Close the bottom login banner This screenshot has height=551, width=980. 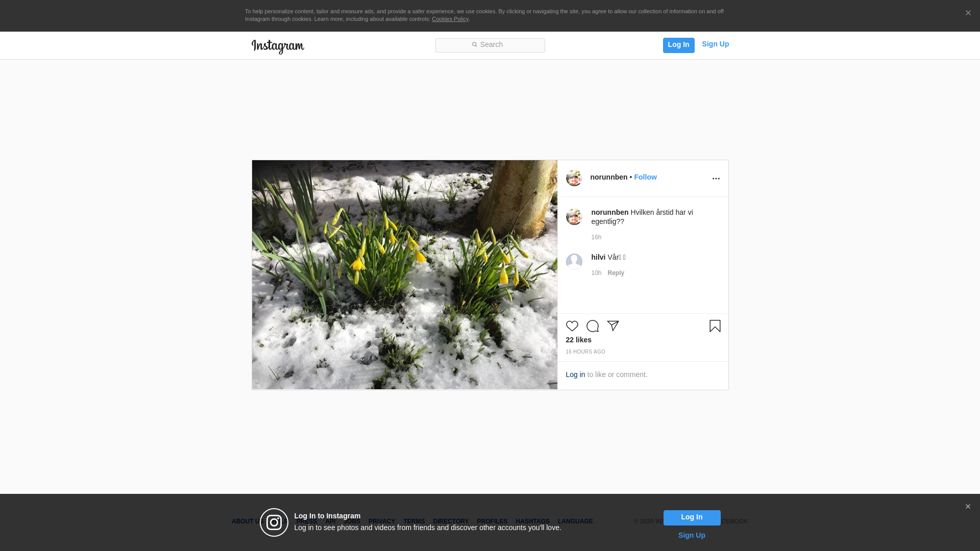coord(968,507)
